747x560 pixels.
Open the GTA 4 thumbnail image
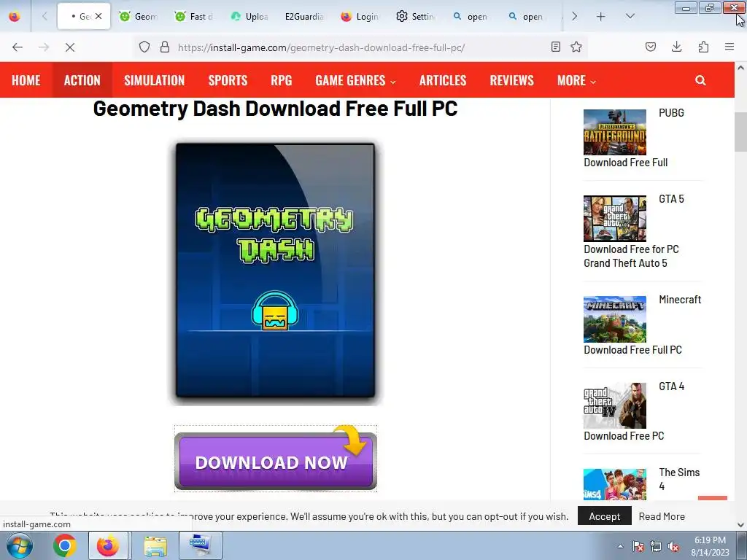coord(615,405)
